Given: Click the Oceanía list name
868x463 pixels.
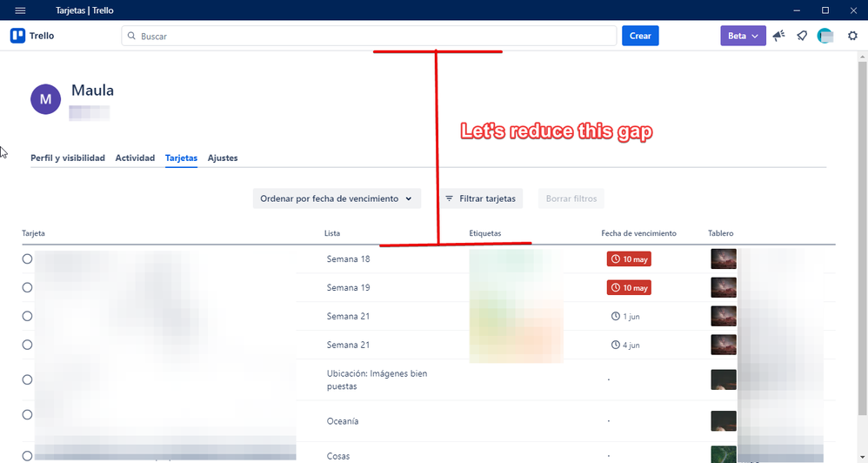Looking at the screenshot, I should (x=343, y=421).
